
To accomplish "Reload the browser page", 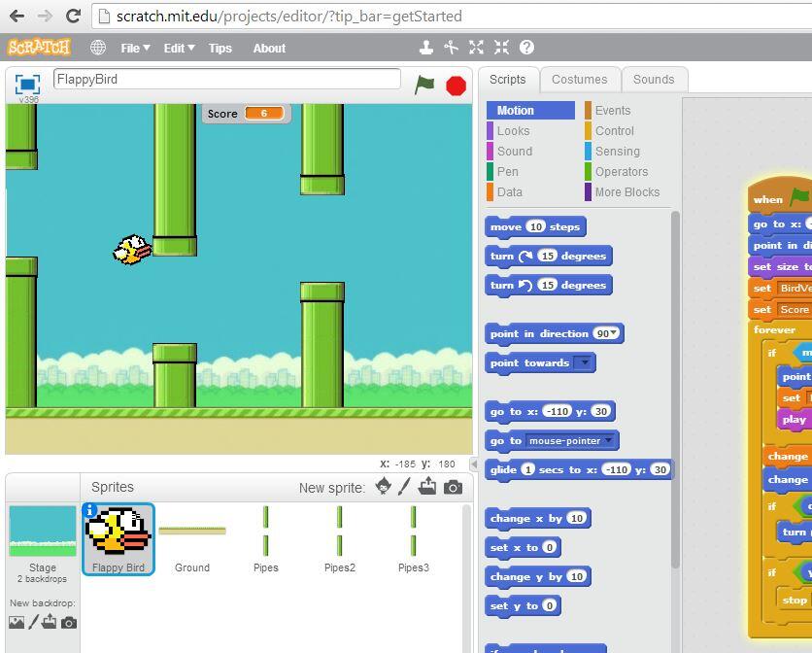I will [x=73, y=17].
